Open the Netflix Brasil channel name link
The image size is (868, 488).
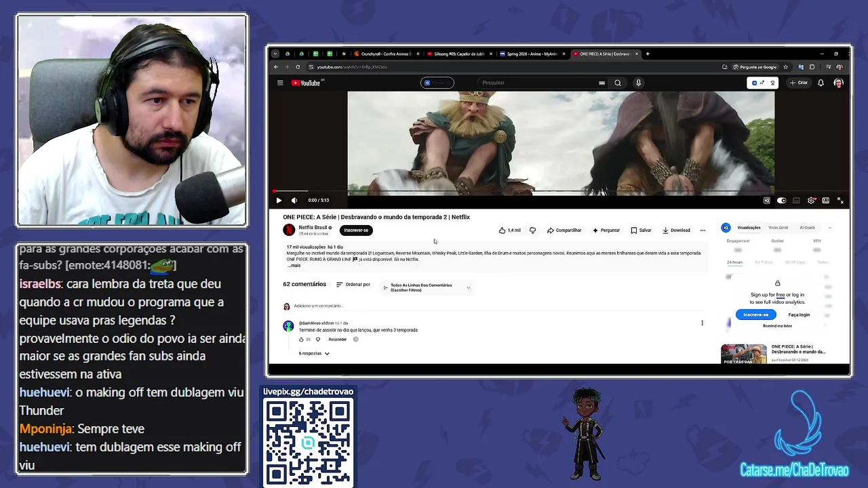point(313,228)
